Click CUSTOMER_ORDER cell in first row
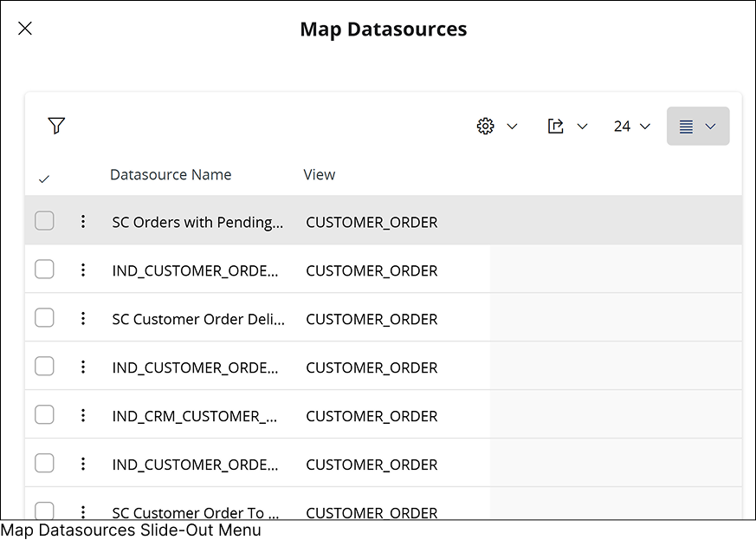 [372, 222]
